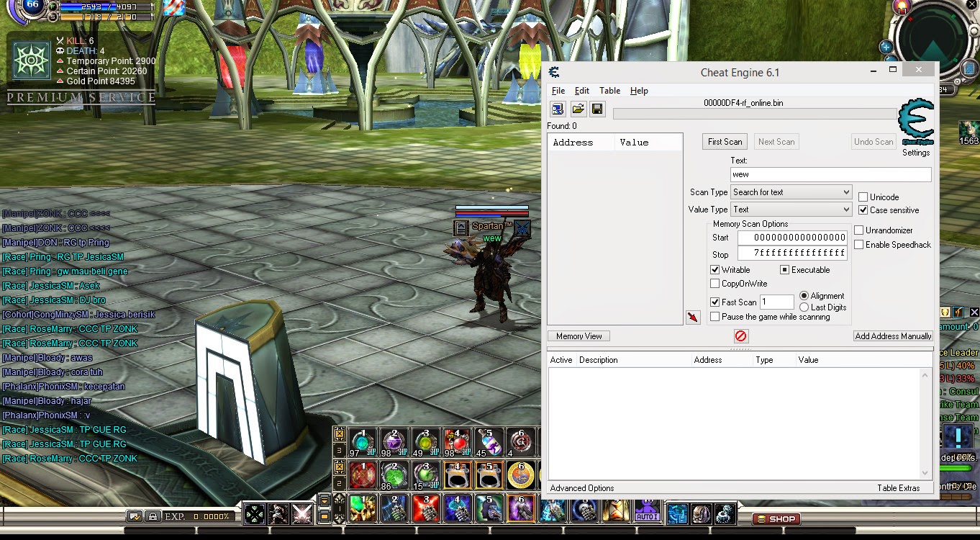Click the crossed swords icon left of hotbar

(302, 514)
